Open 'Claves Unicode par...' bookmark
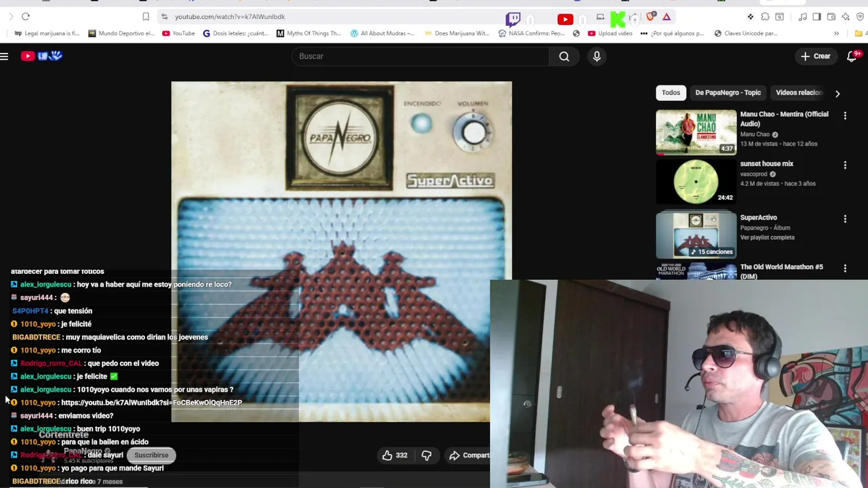 [x=745, y=33]
